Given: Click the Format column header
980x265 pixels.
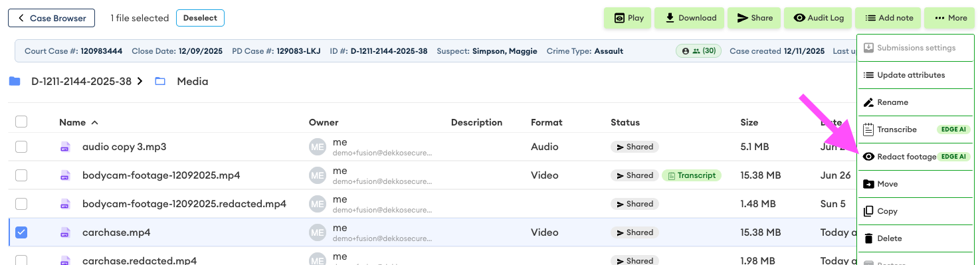Looking at the screenshot, I should point(547,122).
